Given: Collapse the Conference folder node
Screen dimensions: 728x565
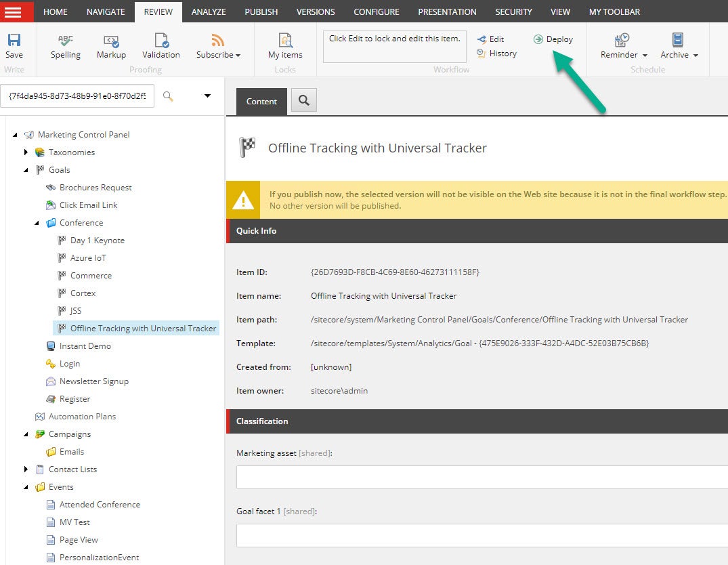Looking at the screenshot, I should point(37,223).
